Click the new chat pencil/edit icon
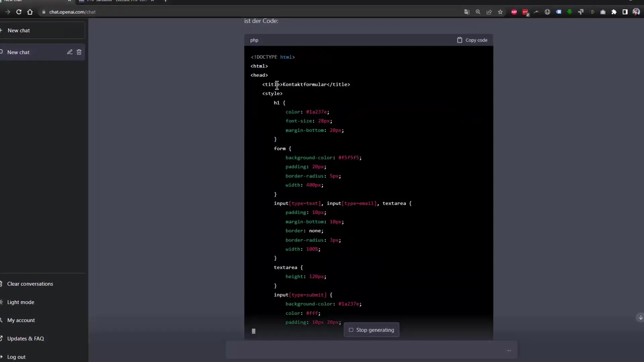Screen dimensions: 644x362 coord(69,52)
